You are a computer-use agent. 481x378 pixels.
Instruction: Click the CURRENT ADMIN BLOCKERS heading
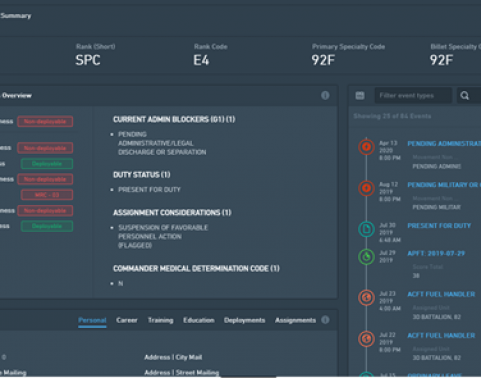point(174,119)
